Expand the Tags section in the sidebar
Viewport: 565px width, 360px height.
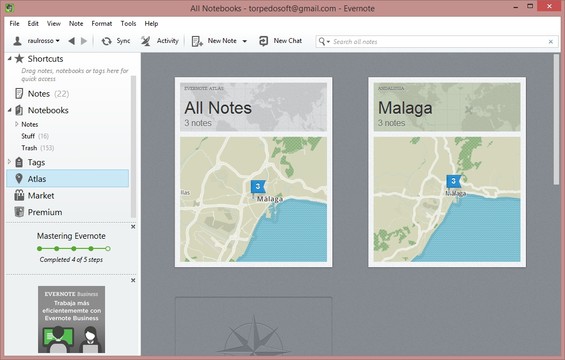point(9,162)
